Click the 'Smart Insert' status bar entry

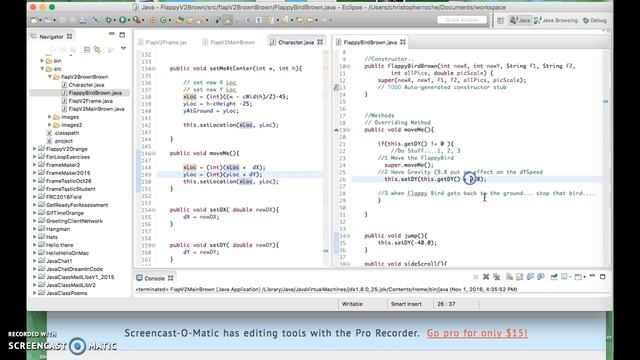[406, 304]
